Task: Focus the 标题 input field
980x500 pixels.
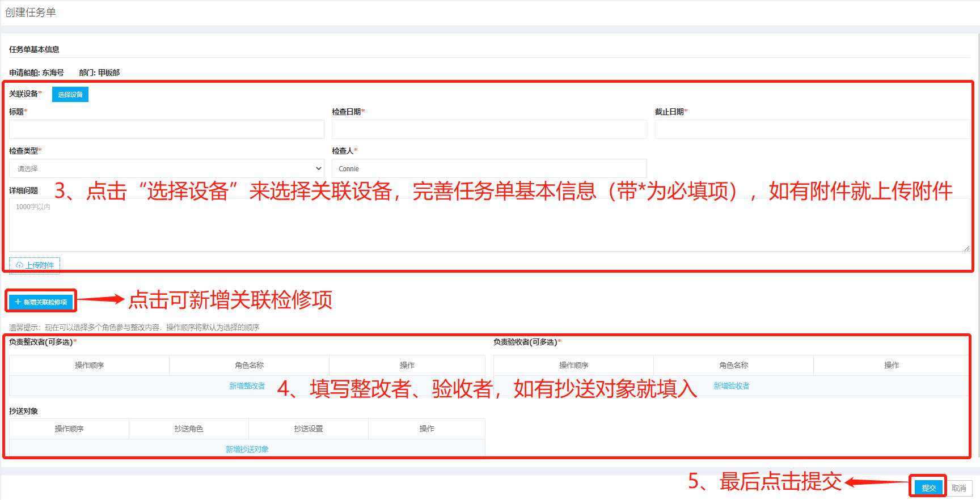Action: coord(167,129)
